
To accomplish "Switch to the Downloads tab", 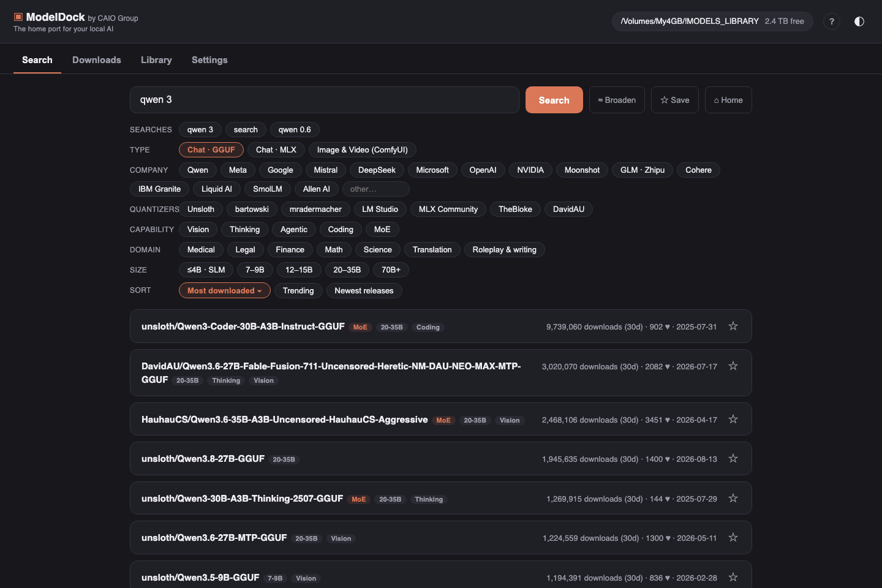I will (97, 60).
